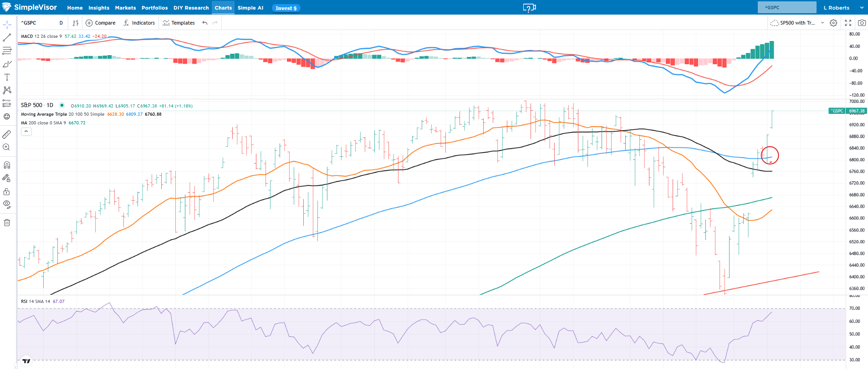This screenshot has height=369, width=868.
Task: Remove drawings with the trash icon
Action: 7,223
